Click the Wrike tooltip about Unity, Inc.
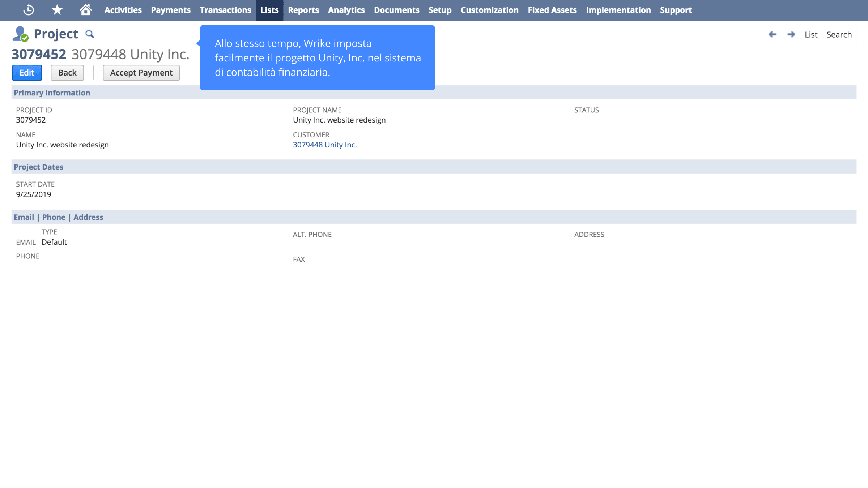Screen dimensions: 868x488 (318, 58)
